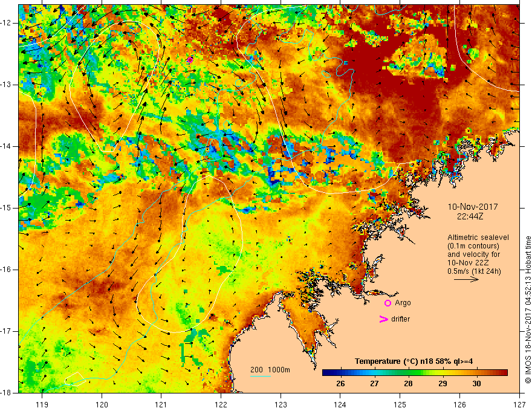Image resolution: width=532 pixels, height=411 pixels.
Task: Click colour bar tick label 26
Action: pos(340,384)
